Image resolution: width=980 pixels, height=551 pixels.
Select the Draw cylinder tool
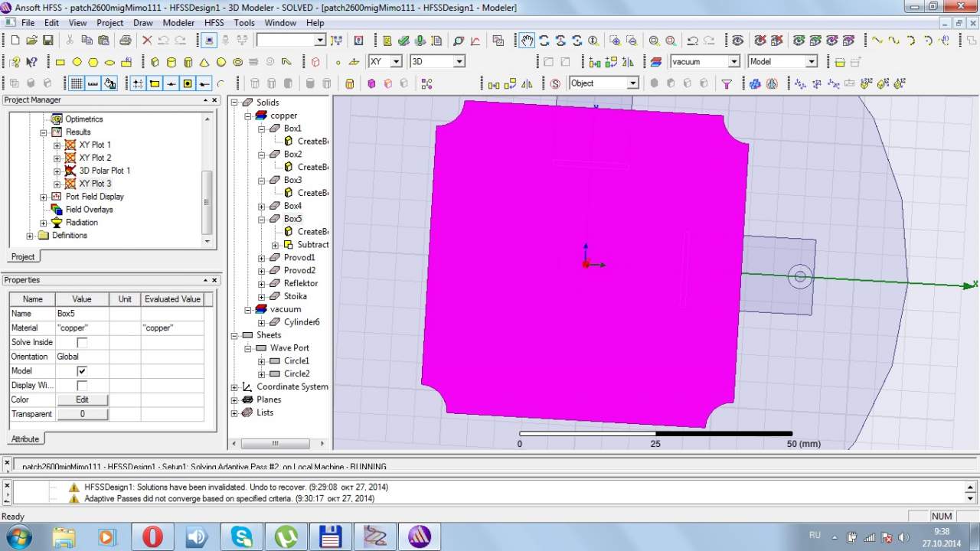[x=171, y=62]
